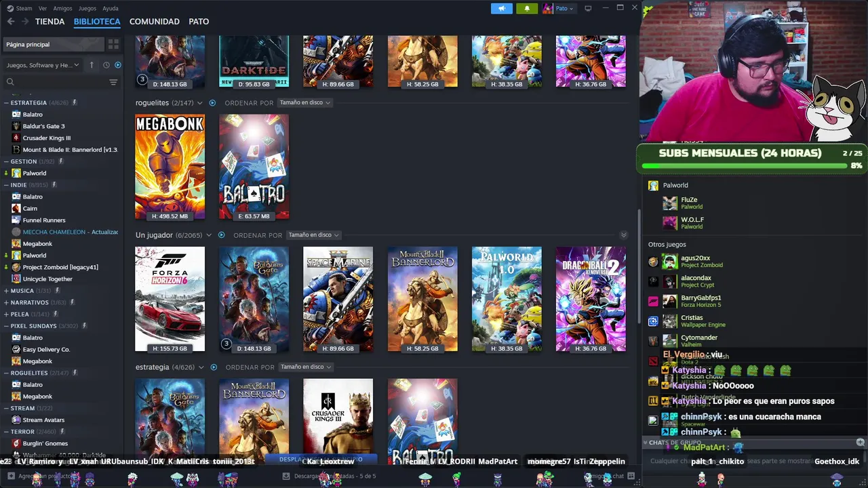This screenshot has width=868, height=488.
Task: Collapse the Un jugador shelf chevron
Action: (210, 235)
